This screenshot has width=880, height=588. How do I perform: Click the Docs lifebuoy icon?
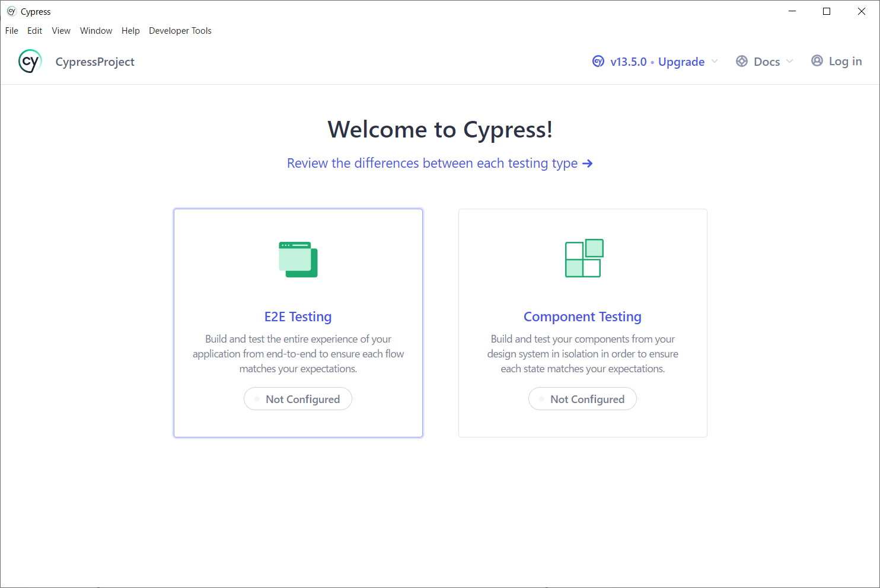pos(742,61)
